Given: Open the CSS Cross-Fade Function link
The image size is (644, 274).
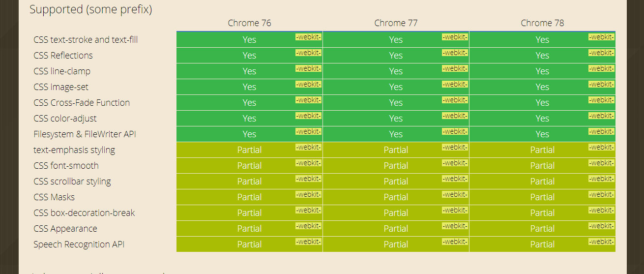Looking at the screenshot, I should coord(82,103).
